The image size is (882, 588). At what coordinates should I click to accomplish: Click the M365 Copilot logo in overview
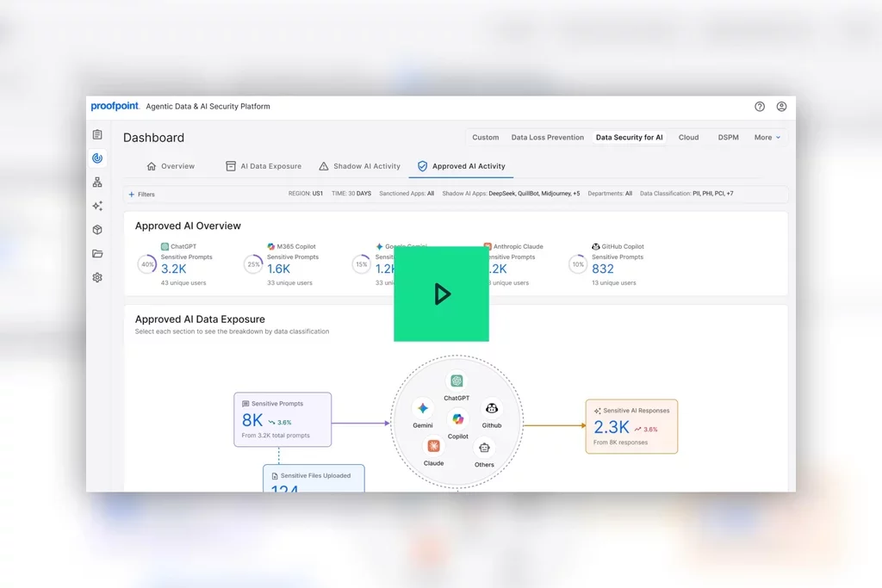(x=271, y=246)
